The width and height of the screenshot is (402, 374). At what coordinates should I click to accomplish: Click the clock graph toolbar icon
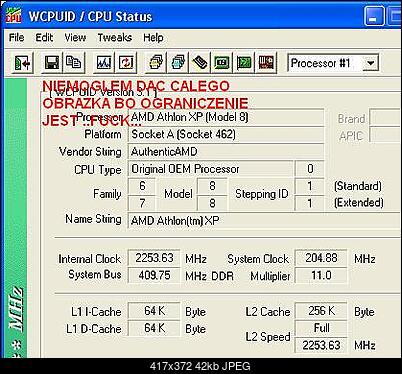pyautogui.click(x=104, y=63)
